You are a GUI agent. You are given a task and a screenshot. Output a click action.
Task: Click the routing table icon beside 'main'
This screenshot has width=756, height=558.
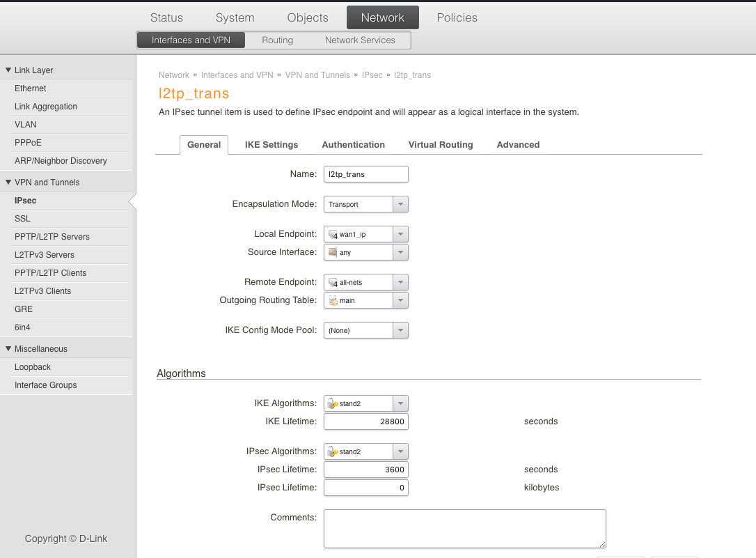pos(333,300)
